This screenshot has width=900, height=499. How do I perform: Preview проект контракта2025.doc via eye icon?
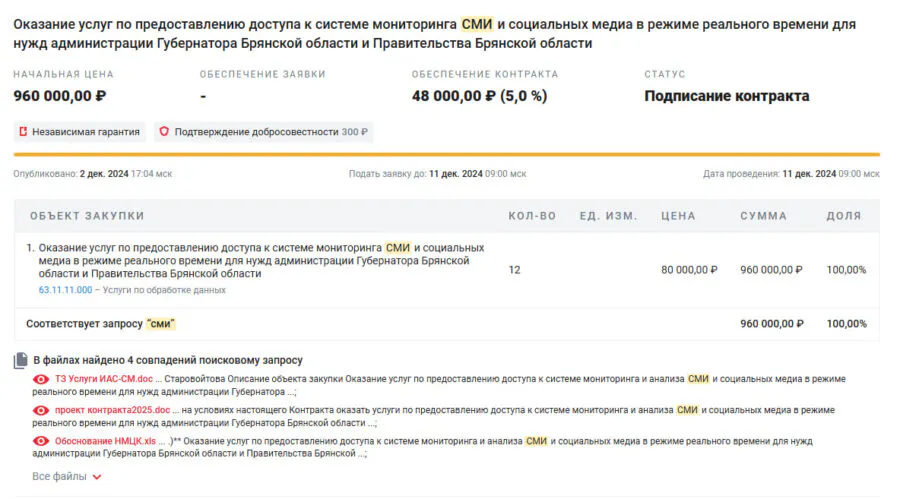tap(41, 410)
